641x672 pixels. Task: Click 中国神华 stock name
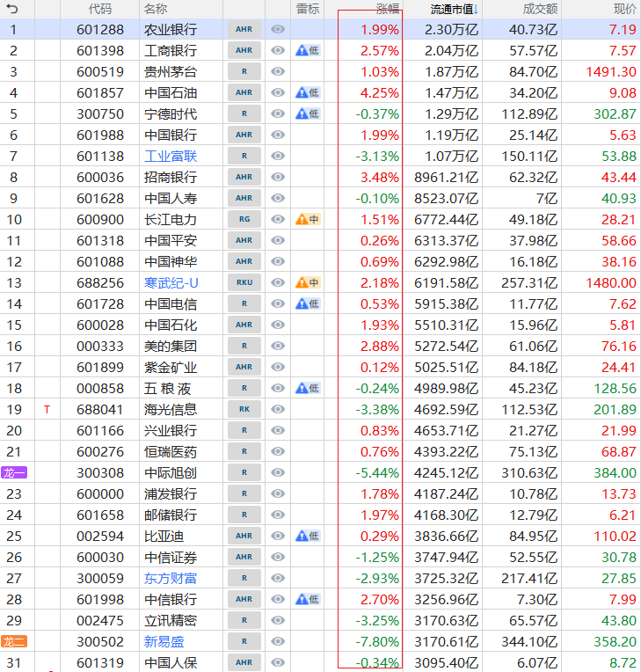click(171, 262)
